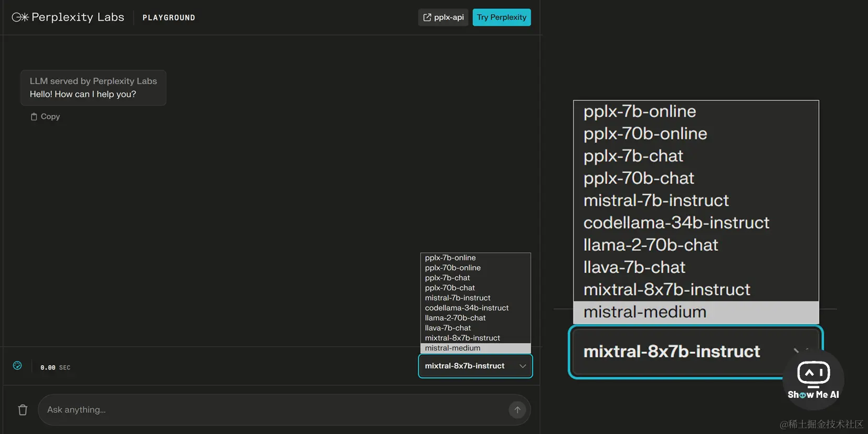Select pplx-7b-chat in enlarged list
The image size is (868, 434).
pyautogui.click(x=696, y=156)
